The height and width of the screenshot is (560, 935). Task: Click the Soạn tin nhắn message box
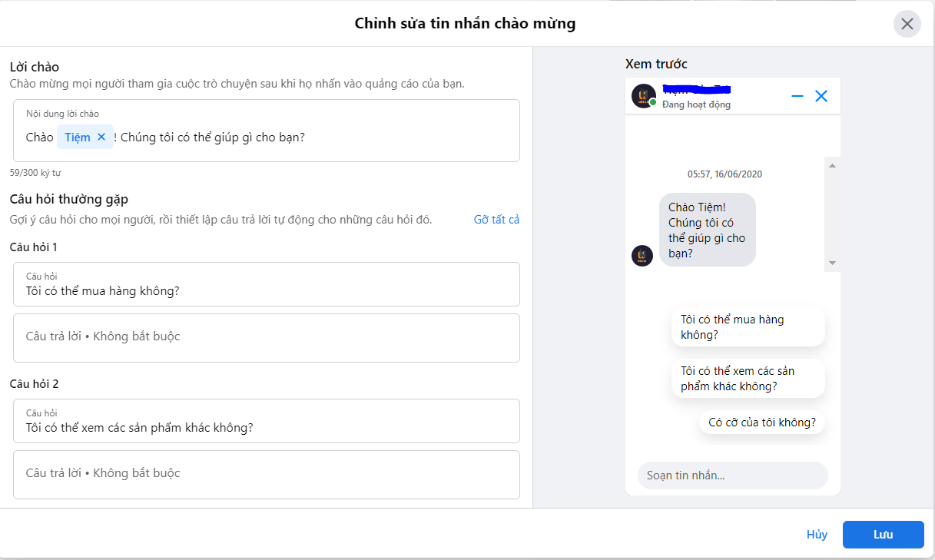click(x=733, y=476)
